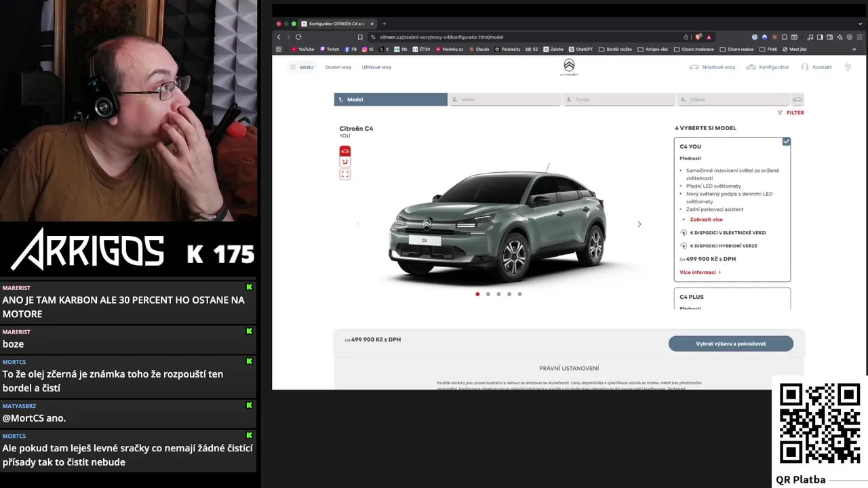Image resolution: width=868 pixels, height=488 pixels.
Task: Select the exterior view car icon
Action: (345, 150)
